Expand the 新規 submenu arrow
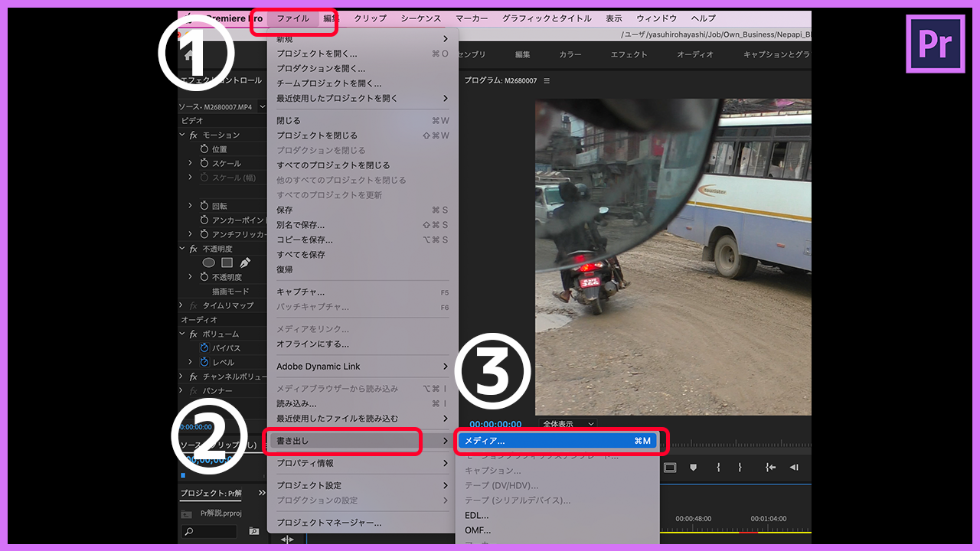The image size is (980, 551). coord(446,39)
